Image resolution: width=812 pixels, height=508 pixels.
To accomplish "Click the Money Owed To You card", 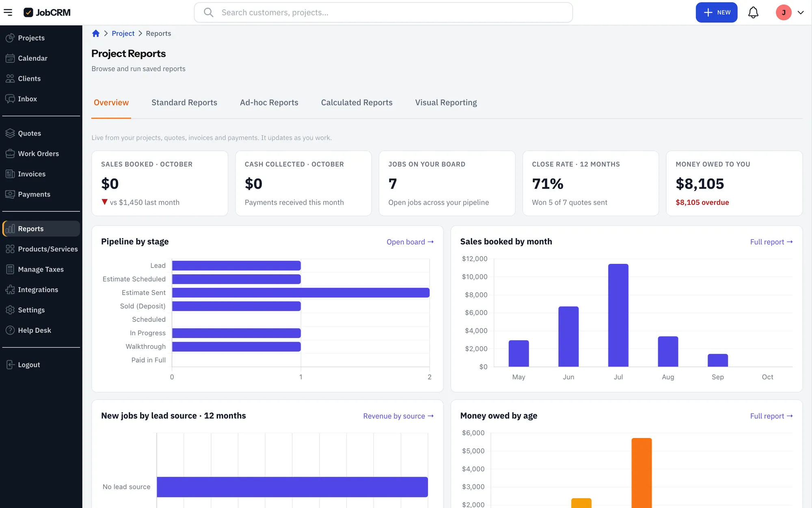I will point(734,183).
